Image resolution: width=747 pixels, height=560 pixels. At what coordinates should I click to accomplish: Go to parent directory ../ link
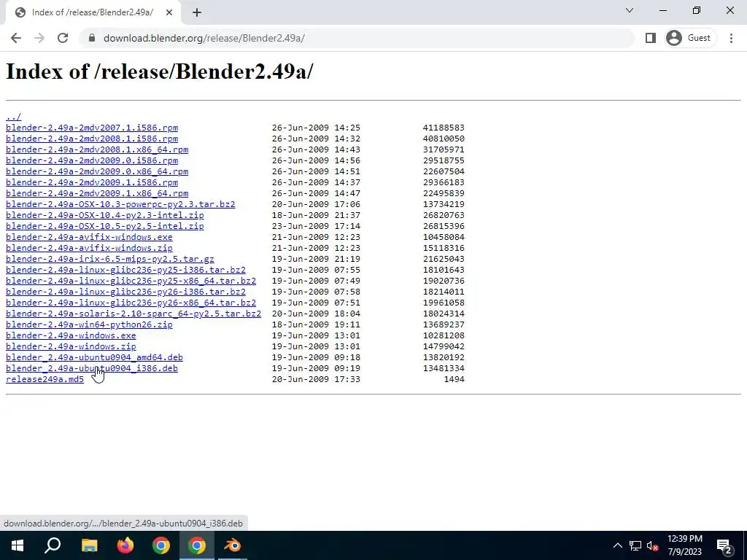tap(13, 117)
